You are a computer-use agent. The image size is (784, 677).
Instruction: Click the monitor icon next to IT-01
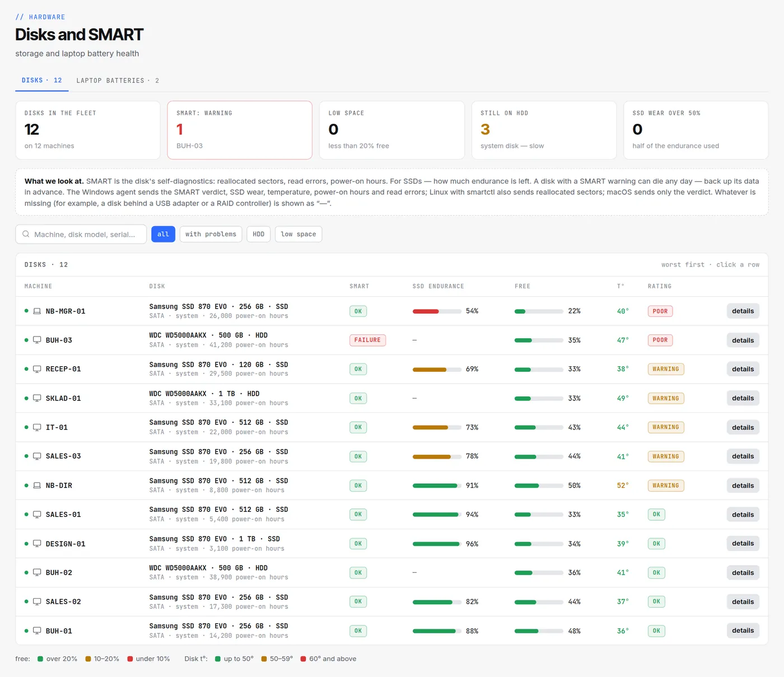tap(37, 427)
